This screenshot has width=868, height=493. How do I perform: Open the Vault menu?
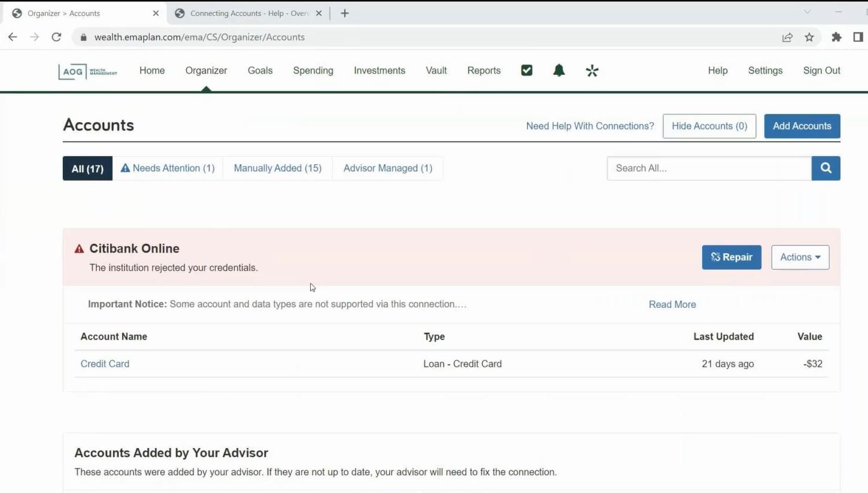[x=436, y=70]
